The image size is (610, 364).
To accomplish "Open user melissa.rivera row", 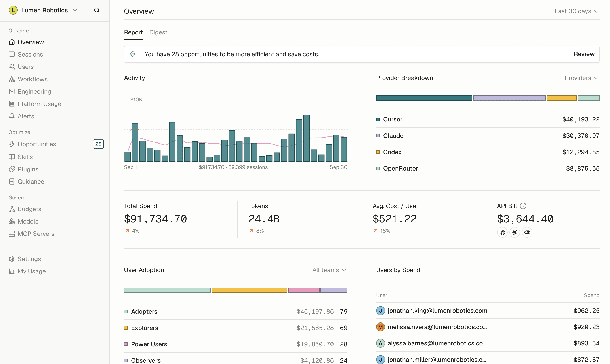I will 488,327.
